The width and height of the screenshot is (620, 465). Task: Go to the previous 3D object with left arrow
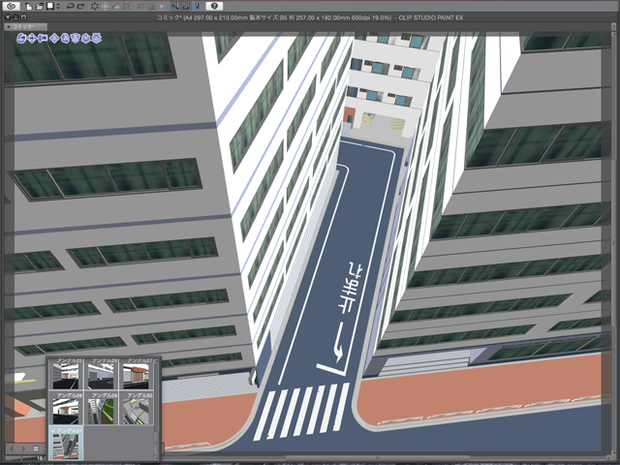pyautogui.click(x=12, y=448)
